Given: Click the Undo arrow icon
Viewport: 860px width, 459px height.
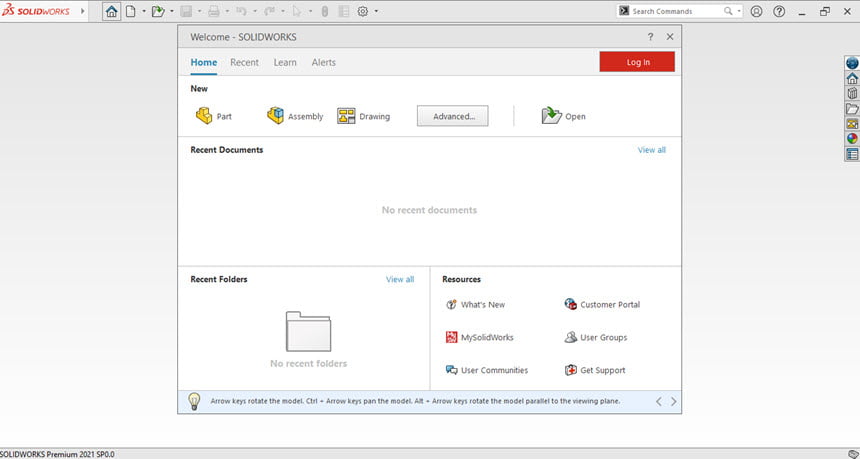Looking at the screenshot, I should point(241,12).
